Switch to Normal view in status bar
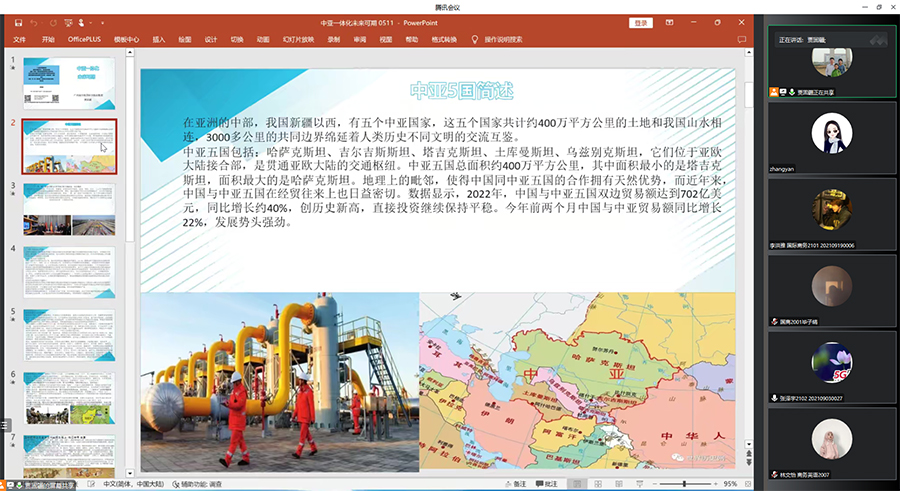Screen dimensions: 900x491 575,483
